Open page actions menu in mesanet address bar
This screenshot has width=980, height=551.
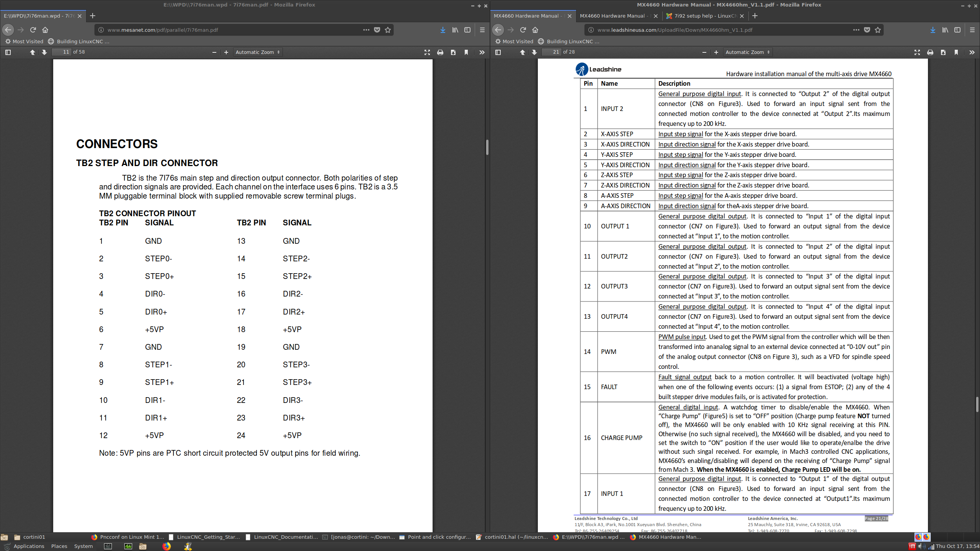(366, 30)
